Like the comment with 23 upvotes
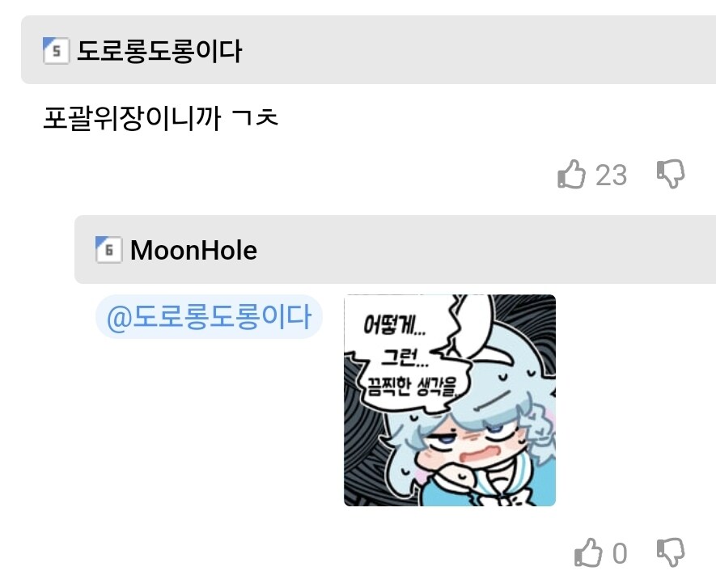Viewport: 716px width, 588px height. tap(571, 174)
